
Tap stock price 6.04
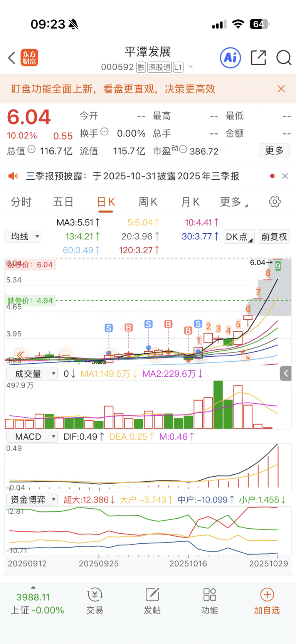click(29, 117)
